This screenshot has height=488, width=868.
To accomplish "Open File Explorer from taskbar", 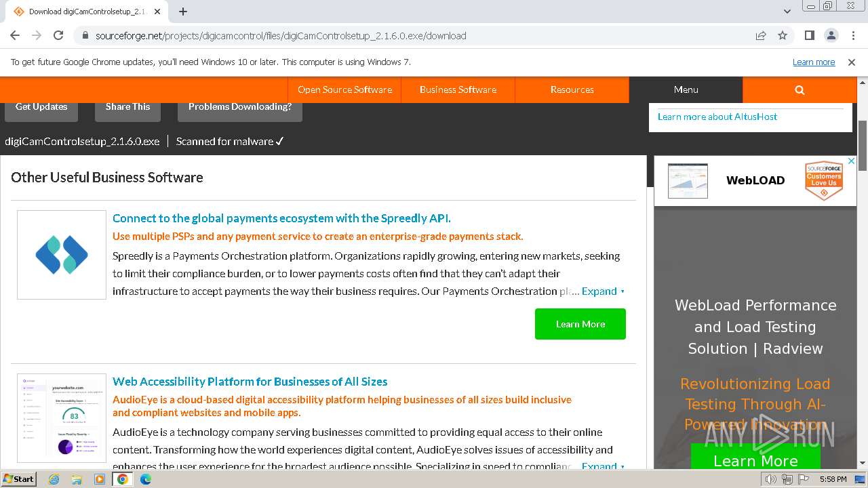I will point(77,479).
